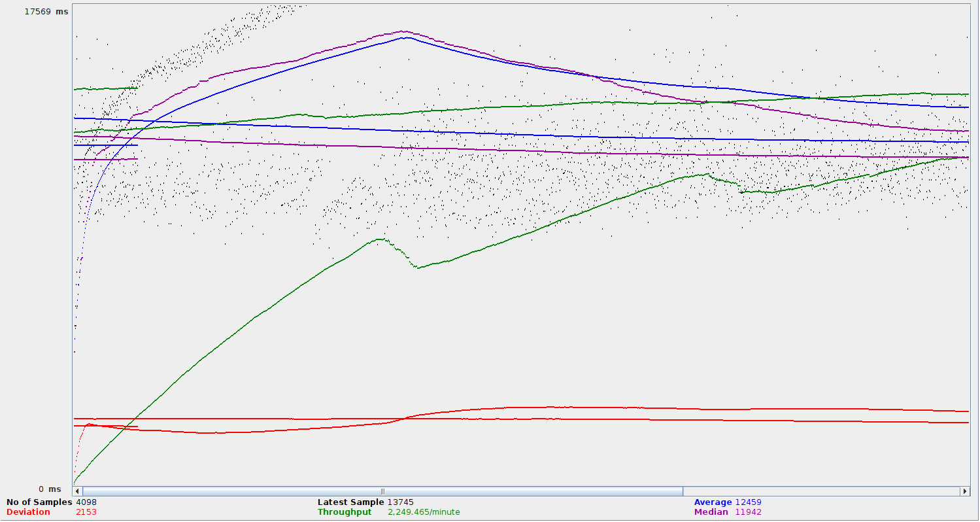Click the latest sample value 13745

400,502
